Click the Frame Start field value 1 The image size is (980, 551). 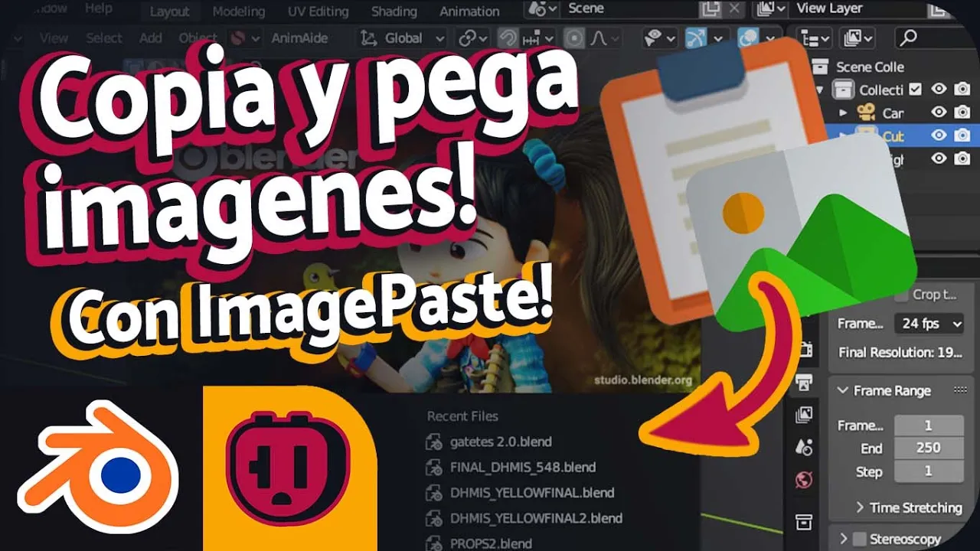929,425
